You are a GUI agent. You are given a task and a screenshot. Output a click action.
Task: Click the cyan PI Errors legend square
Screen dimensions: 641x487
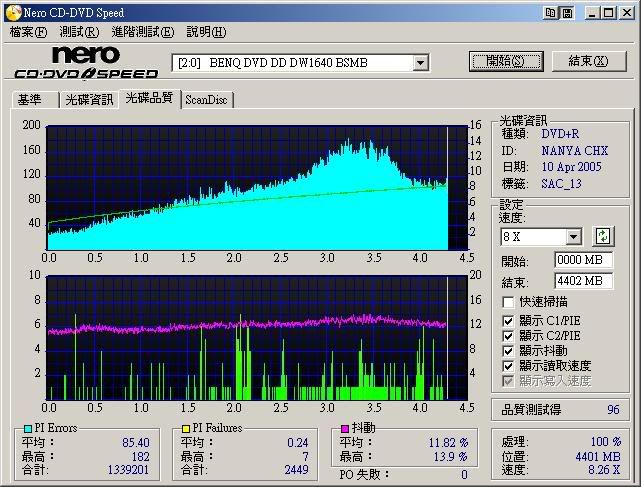click(x=28, y=429)
